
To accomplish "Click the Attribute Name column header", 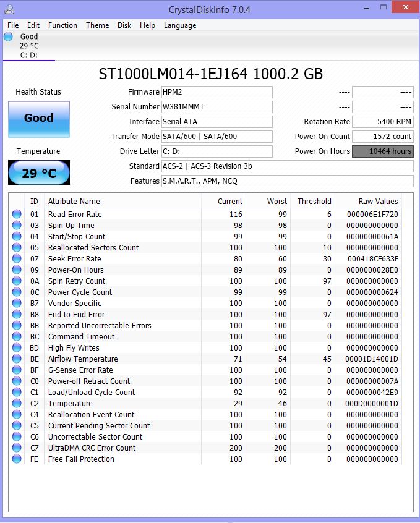I will (x=122, y=201).
